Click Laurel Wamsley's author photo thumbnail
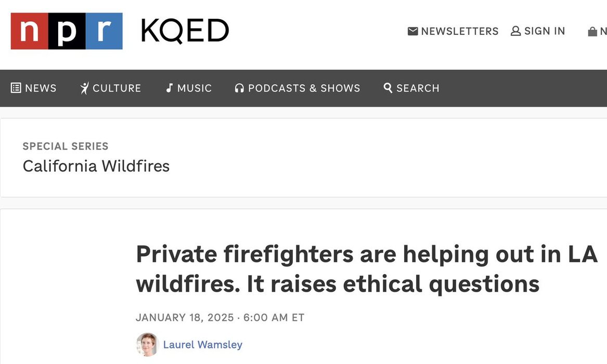607x364 pixels. (x=147, y=344)
